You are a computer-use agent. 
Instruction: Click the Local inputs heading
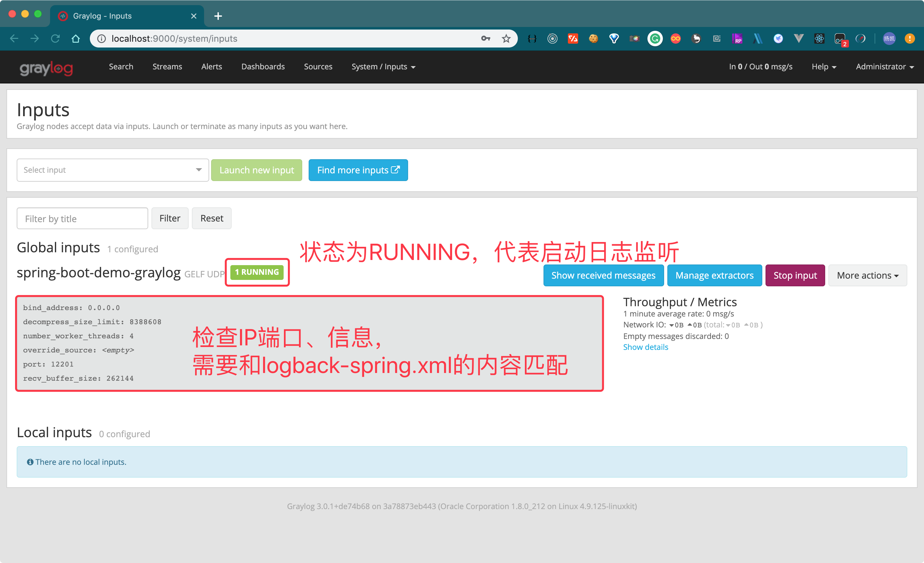(x=54, y=433)
